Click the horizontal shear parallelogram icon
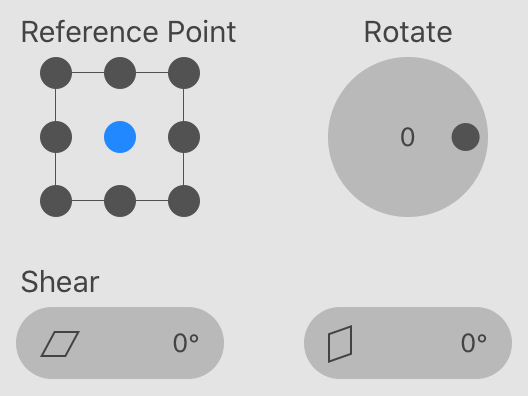Image resolution: width=528 pixels, height=396 pixels. [x=60, y=344]
